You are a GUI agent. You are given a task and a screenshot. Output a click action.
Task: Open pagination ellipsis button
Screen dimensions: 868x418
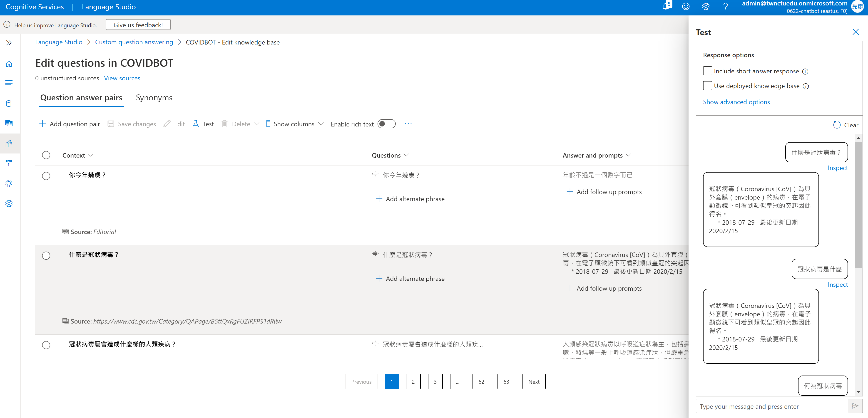pyautogui.click(x=457, y=381)
